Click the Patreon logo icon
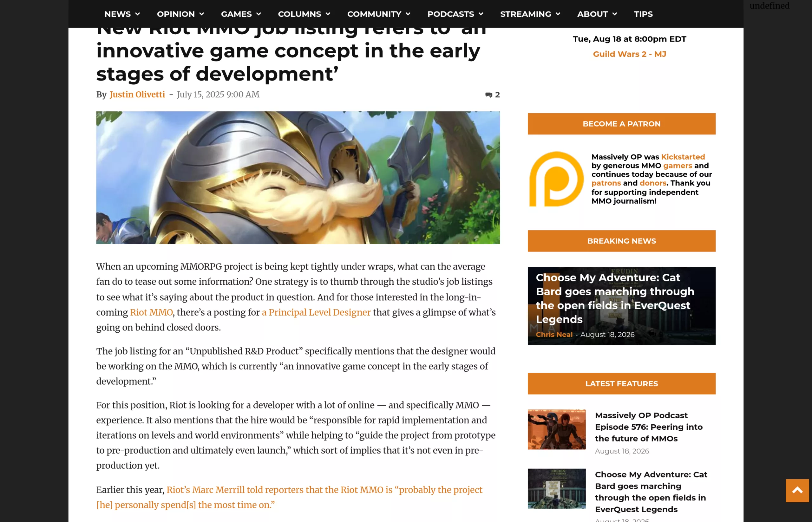812x522 pixels. 556,179
